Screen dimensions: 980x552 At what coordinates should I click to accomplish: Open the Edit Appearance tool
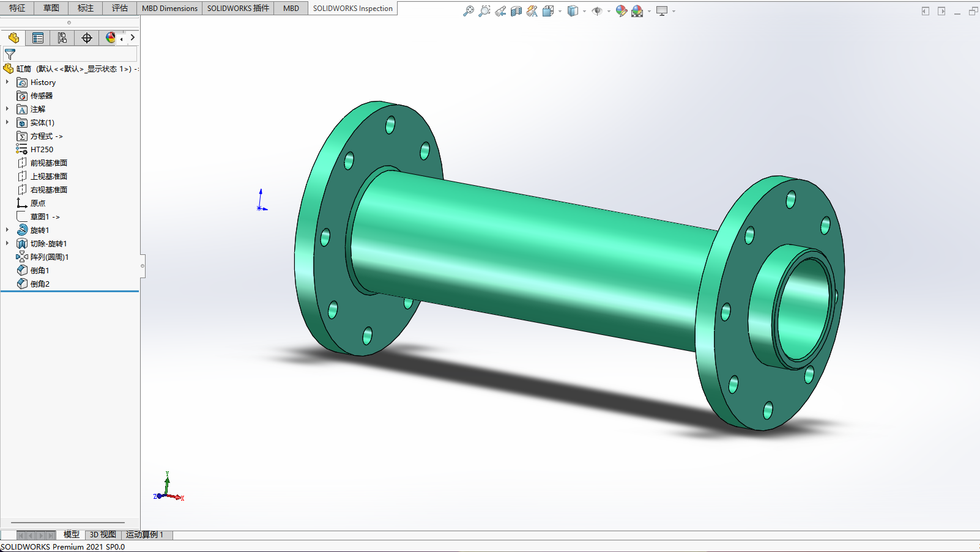tap(621, 11)
